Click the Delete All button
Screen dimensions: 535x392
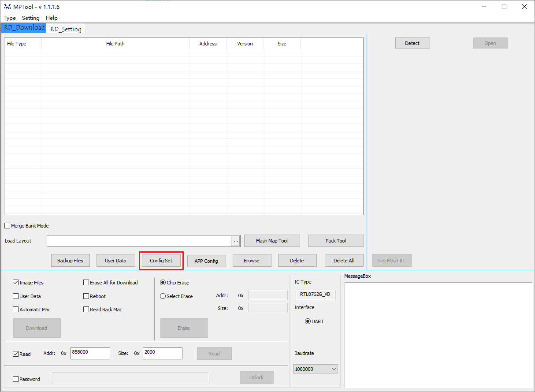(344, 261)
